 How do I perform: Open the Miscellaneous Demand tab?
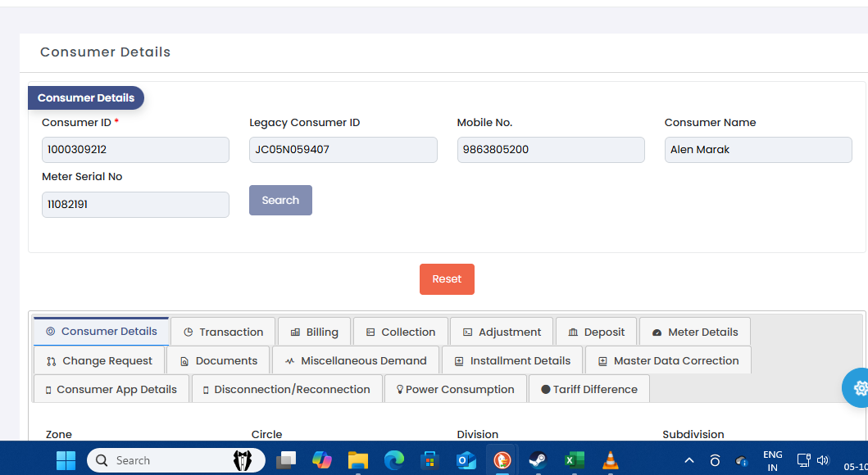point(356,360)
